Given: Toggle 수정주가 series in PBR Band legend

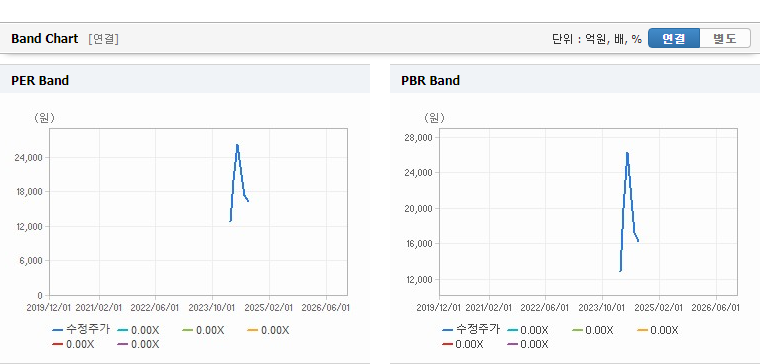Looking at the screenshot, I should [471, 330].
